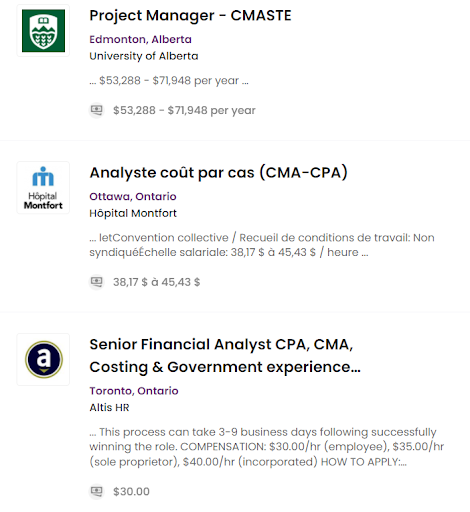Open the Project Manager - CMASTE job title
Screen dimensions: 470x512
tap(190, 16)
